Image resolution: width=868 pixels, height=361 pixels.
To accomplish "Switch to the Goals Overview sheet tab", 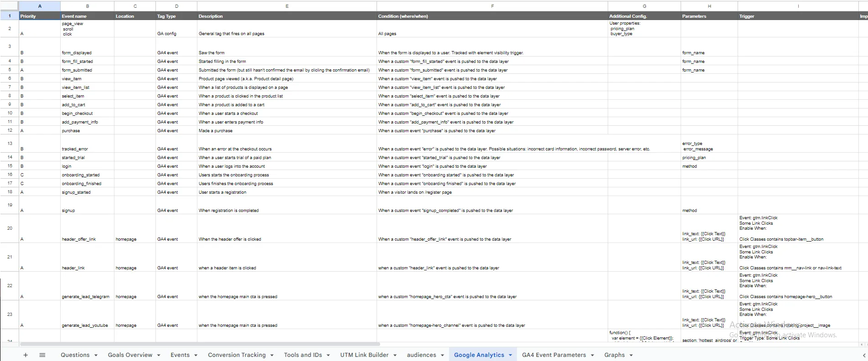I will pos(130,355).
